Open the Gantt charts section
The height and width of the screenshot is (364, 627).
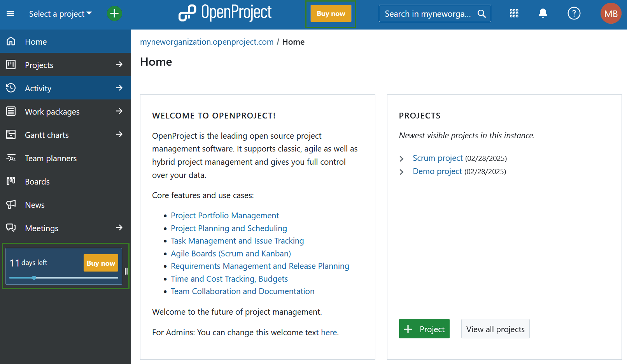click(x=46, y=135)
